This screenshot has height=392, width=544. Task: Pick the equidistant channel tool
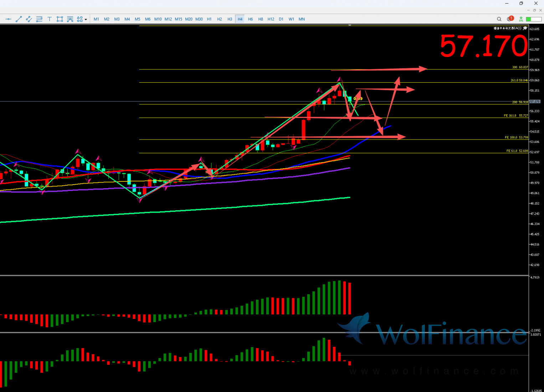[29, 19]
